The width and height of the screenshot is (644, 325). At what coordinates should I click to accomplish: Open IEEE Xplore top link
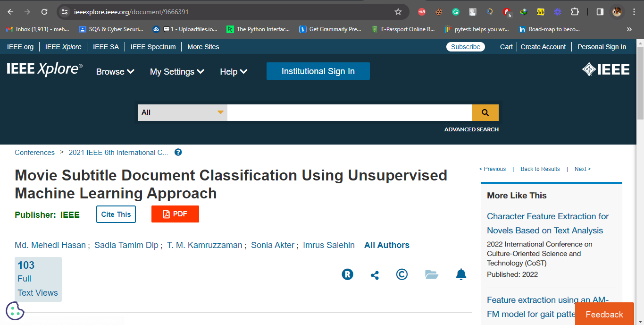point(63,47)
